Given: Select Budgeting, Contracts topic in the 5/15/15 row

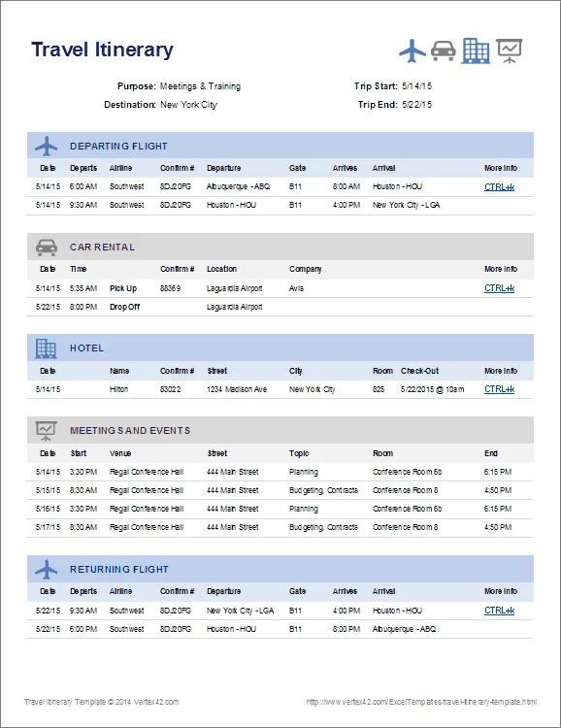Looking at the screenshot, I should (x=323, y=491).
